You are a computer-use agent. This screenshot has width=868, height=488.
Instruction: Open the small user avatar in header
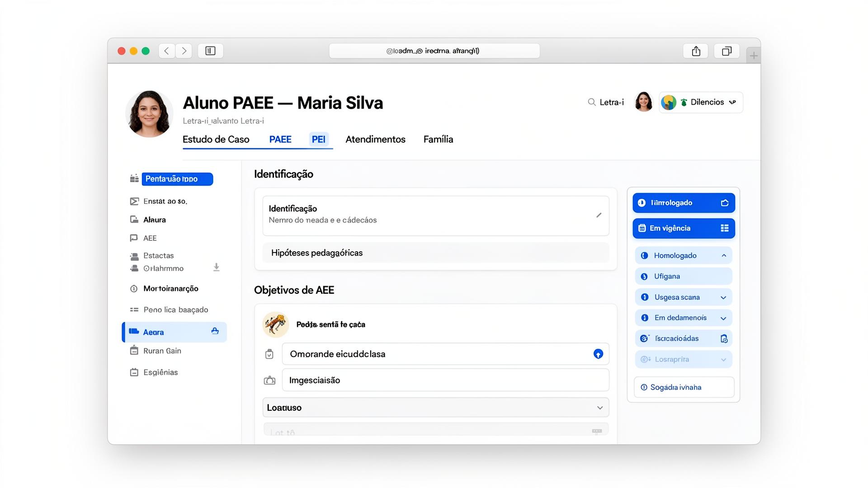pos(644,102)
